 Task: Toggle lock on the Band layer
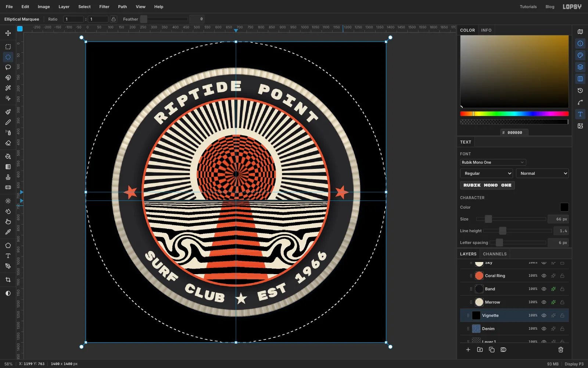coord(562,289)
